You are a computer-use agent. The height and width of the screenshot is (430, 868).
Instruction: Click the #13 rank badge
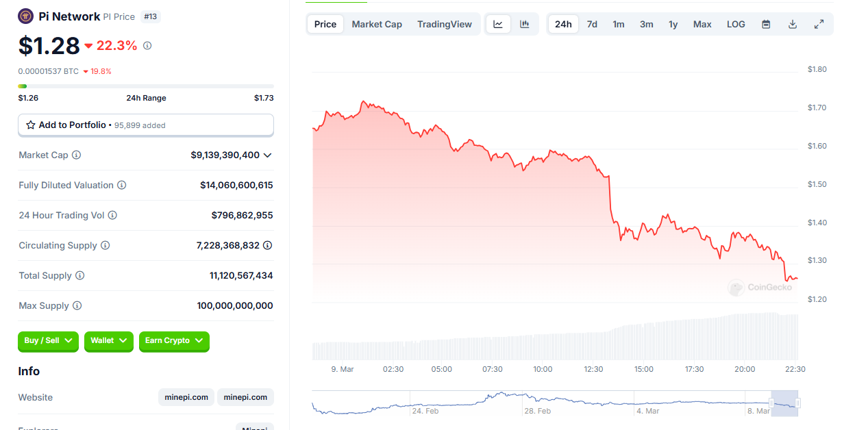(x=151, y=16)
